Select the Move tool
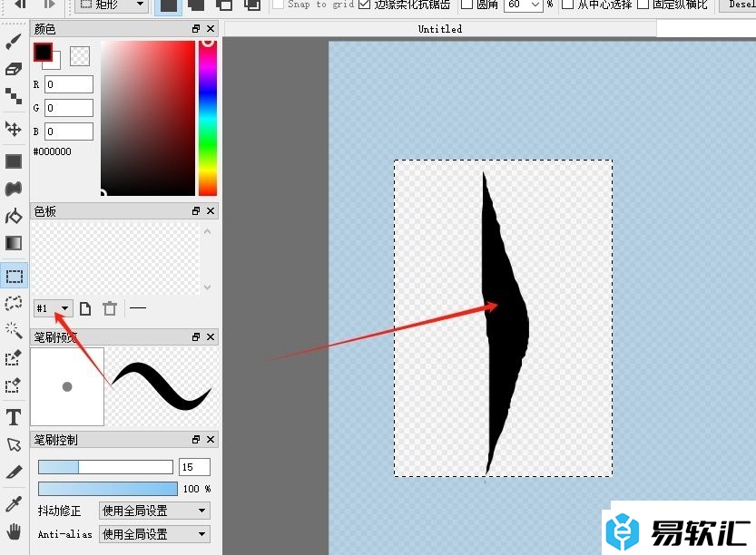The height and width of the screenshot is (555, 756). pos(14,129)
